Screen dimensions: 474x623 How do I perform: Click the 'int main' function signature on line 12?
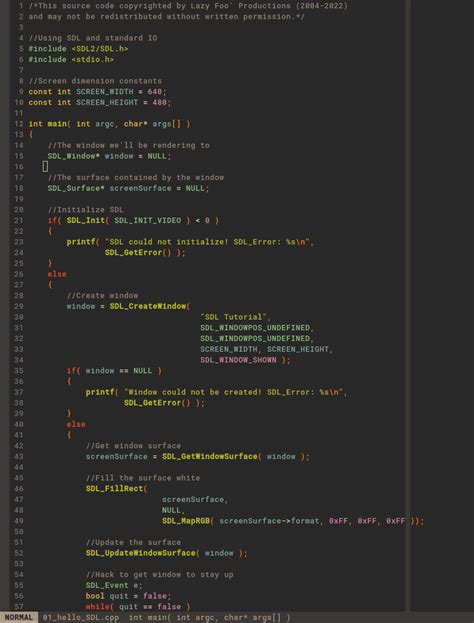pos(109,124)
